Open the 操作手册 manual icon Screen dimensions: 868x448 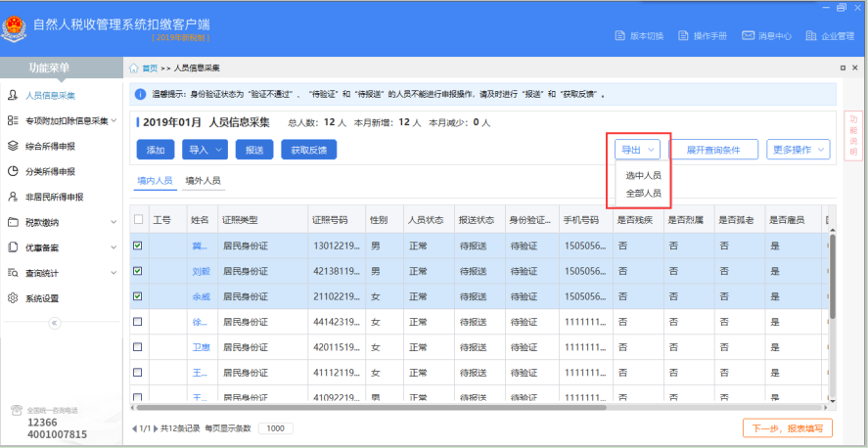[684, 36]
